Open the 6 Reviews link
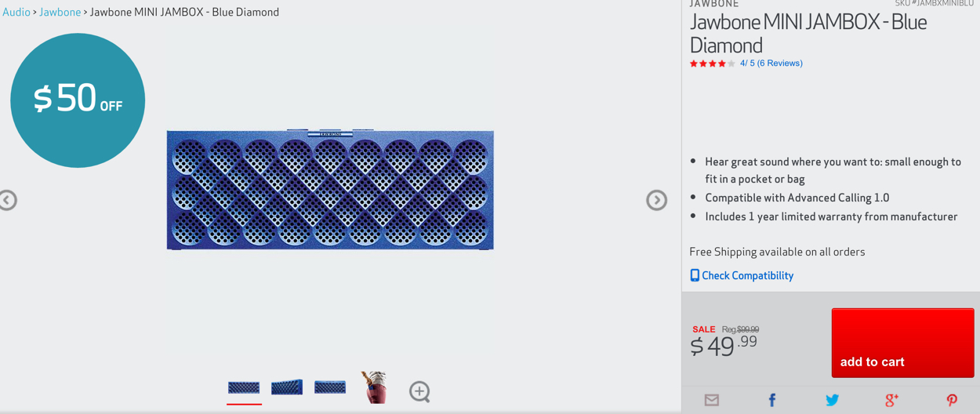 click(779, 64)
